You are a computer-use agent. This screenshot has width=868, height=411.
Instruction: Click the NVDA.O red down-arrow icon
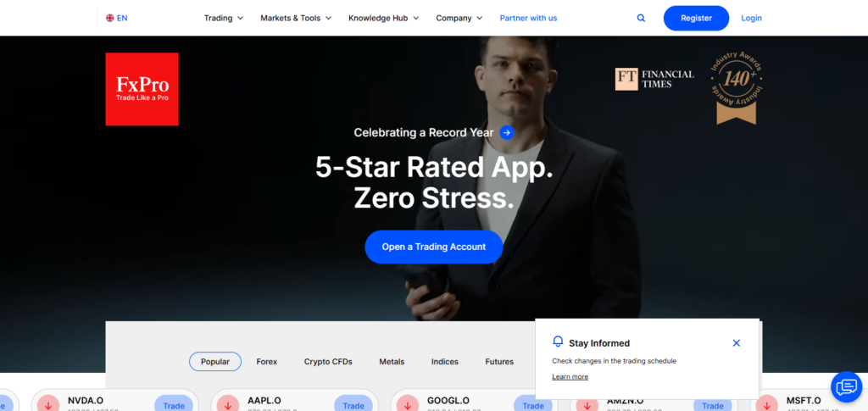(48, 404)
